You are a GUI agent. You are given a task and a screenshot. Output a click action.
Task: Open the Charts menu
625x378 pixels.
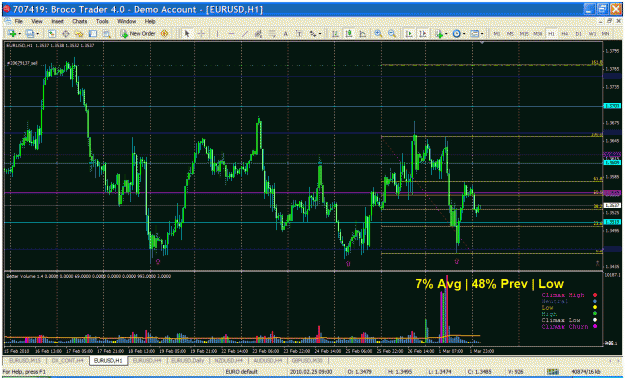click(80, 21)
